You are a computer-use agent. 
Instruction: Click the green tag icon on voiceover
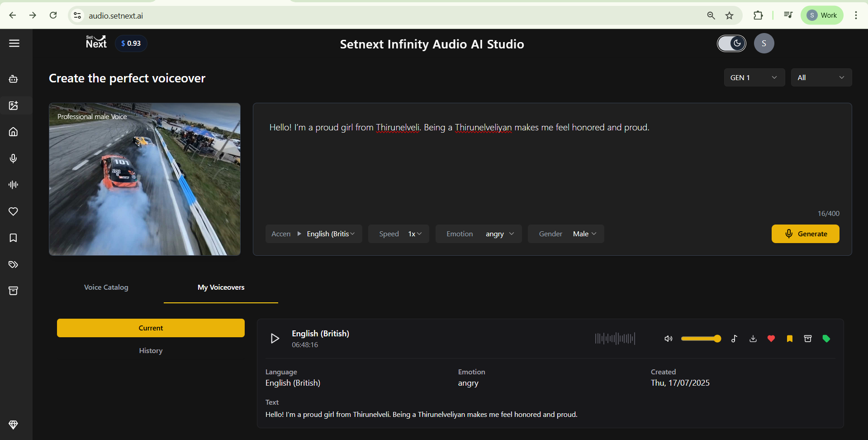coord(826,339)
